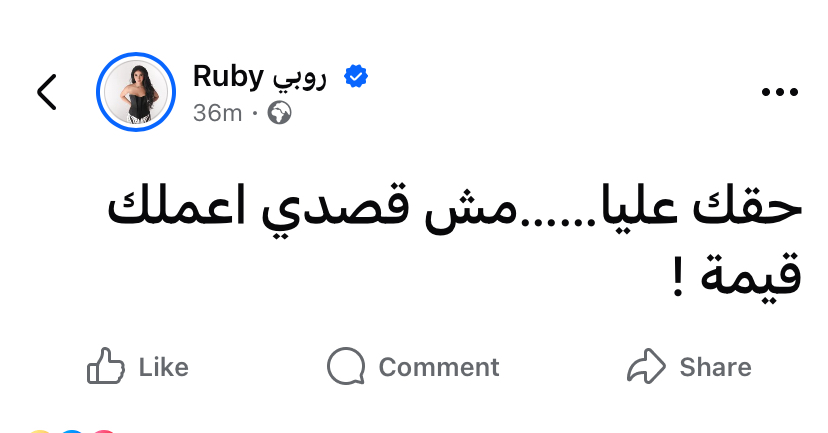This screenshot has width=828, height=433.
Task: Click the yellow reaction emoji below Like
Action: (x=40, y=430)
